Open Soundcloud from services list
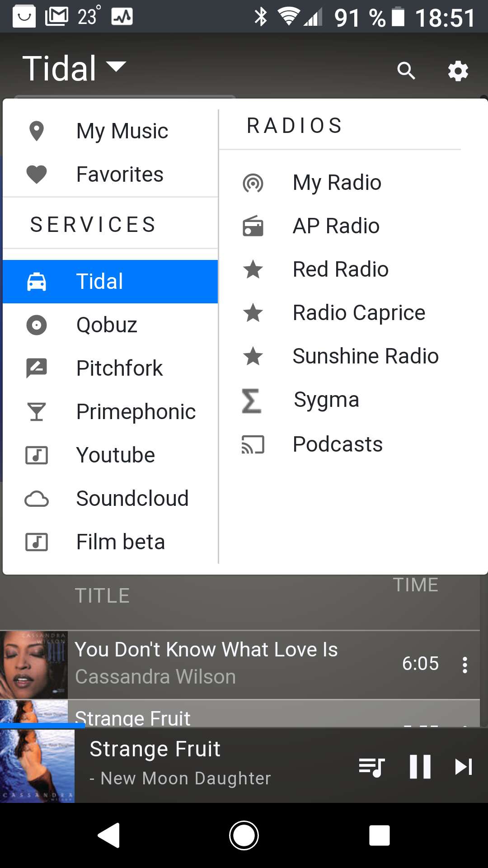 (110, 499)
